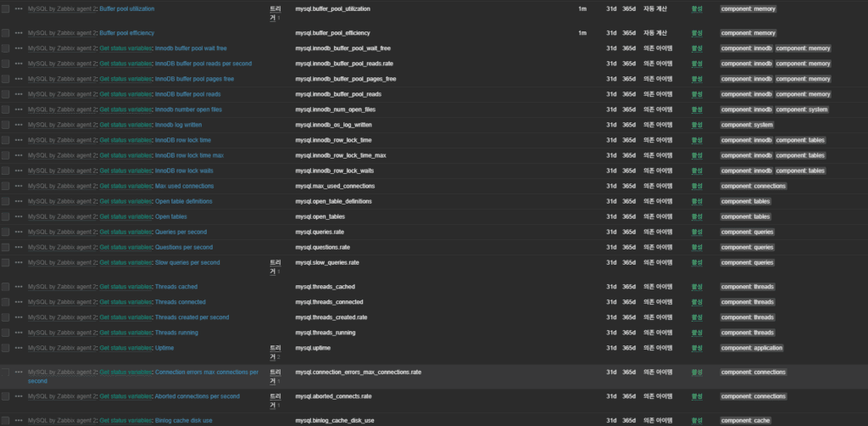Click the 활성 status for mysql.threads_connected
Viewport: 868px width, 426px height.
(697, 302)
